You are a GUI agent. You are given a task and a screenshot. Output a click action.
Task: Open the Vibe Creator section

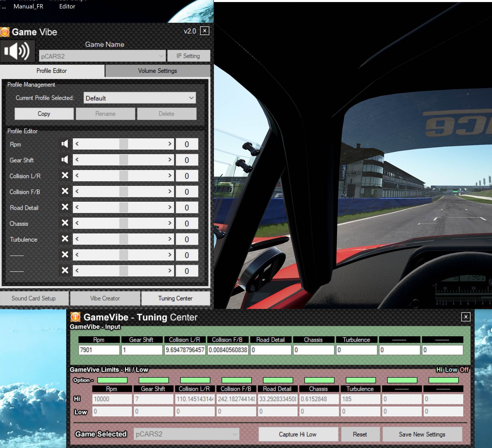[105, 298]
